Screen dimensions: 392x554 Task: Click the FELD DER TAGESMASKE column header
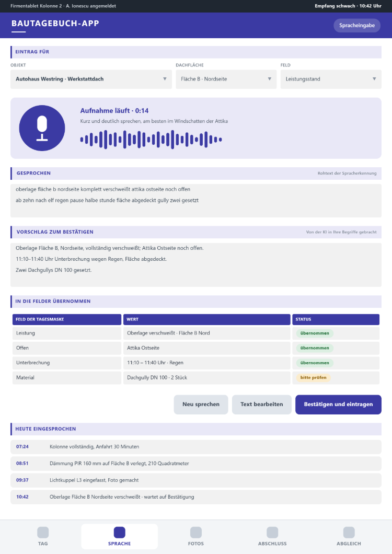67,319
